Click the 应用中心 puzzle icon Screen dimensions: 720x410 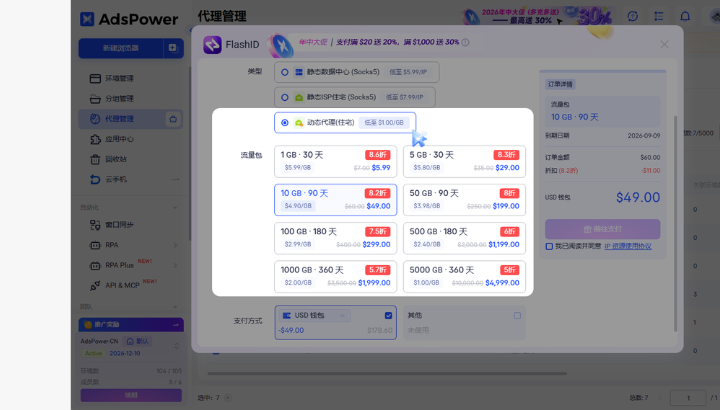(95, 139)
